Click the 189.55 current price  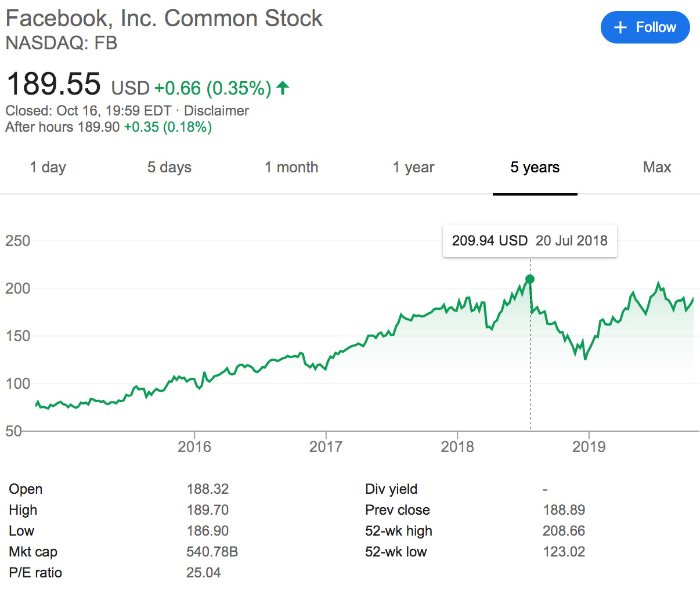coord(53,84)
